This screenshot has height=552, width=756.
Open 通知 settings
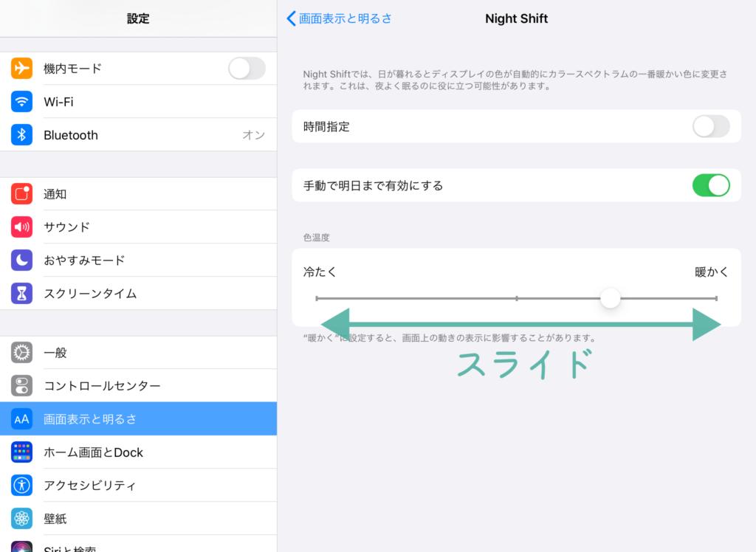point(138,194)
